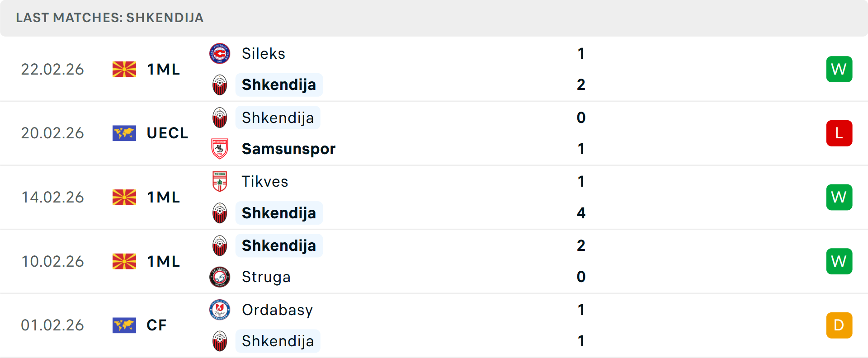Click the date 01.02.26
The width and height of the screenshot is (868, 358).
tap(52, 325)
